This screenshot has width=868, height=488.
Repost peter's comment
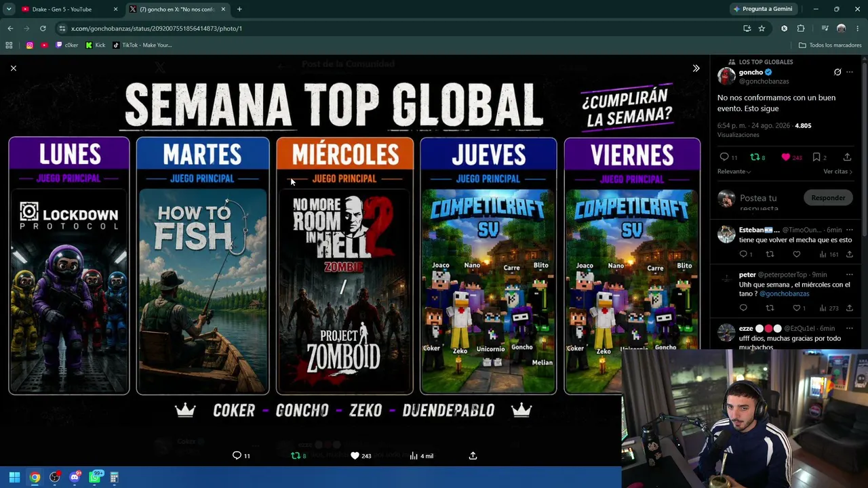(770, 308)
